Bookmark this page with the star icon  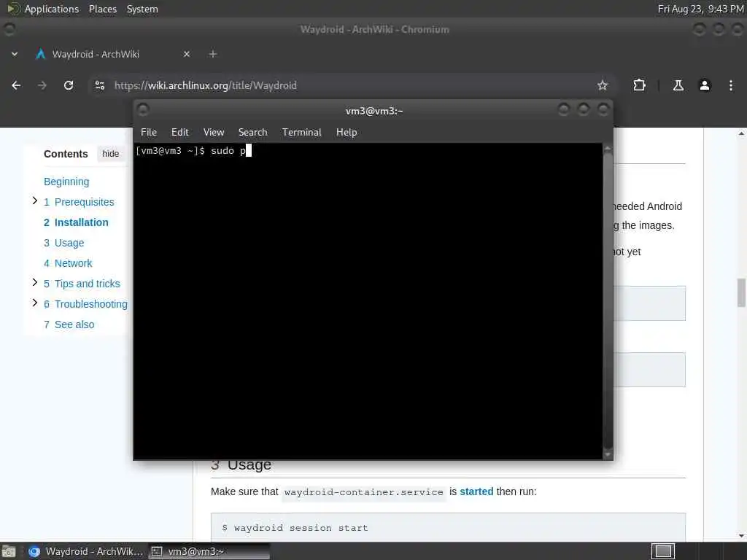602,85
